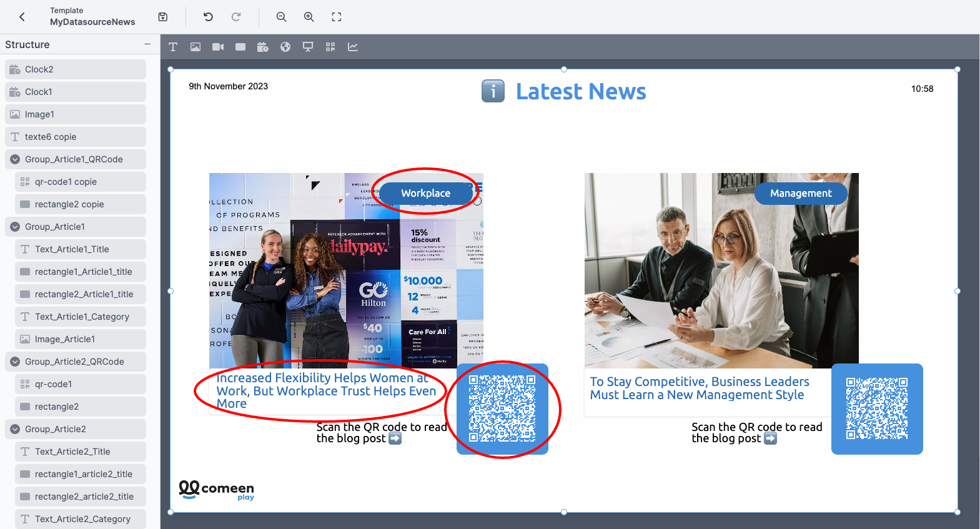Collapse the Group_Article1_QRCode group

[15, 159]
